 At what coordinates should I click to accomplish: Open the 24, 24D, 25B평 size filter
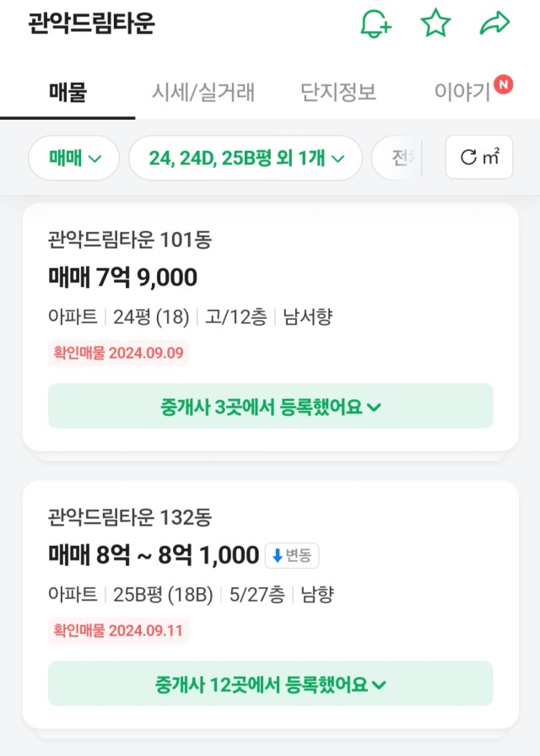pos(246,158)
